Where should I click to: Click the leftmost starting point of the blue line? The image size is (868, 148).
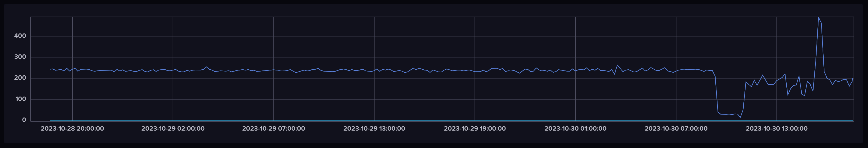50,69
